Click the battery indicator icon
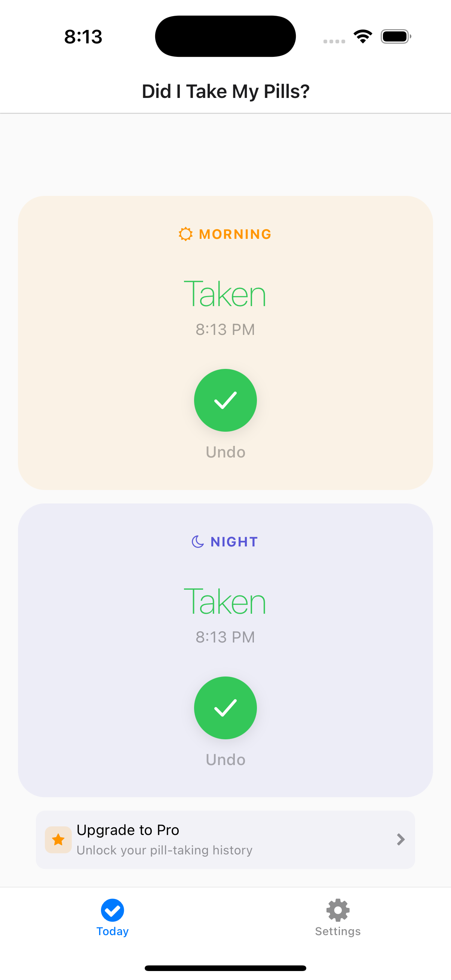451x980 pixels. coord(396,37)
